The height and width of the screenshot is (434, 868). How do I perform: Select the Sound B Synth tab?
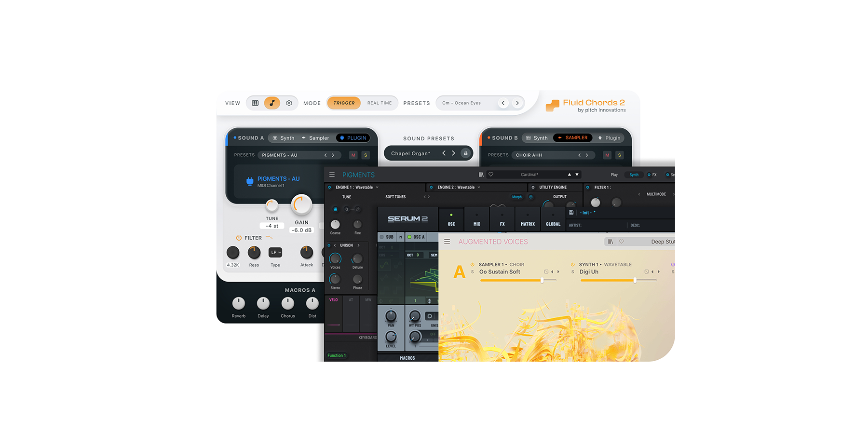point(537,138)
